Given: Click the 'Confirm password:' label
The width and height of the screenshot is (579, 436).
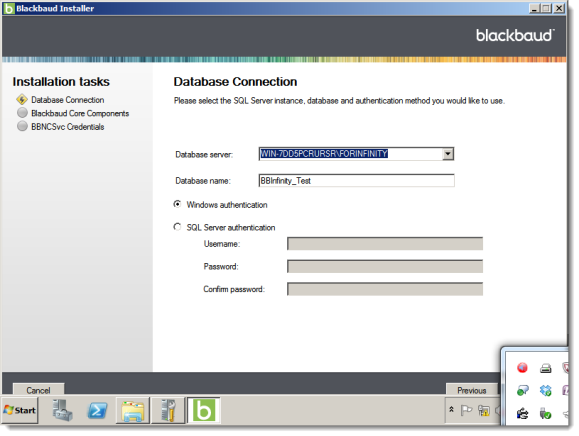Looking at the screenshot, I should pos(234,289).
